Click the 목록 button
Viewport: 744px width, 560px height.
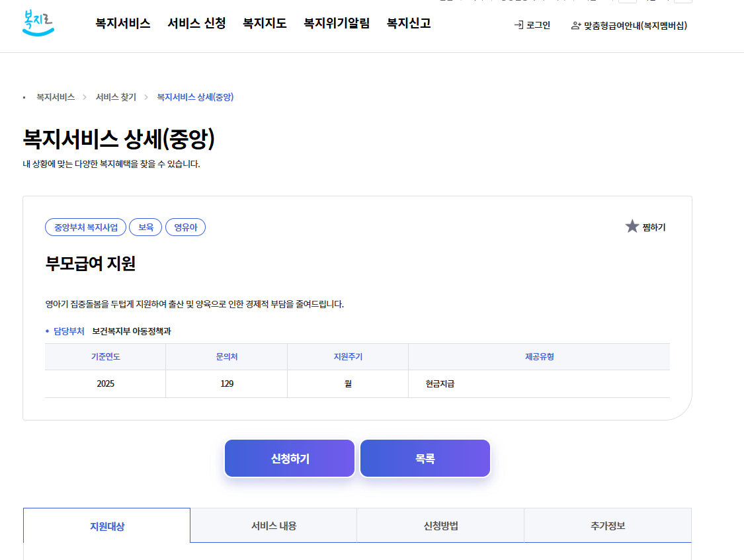click(x=424, y=457)
